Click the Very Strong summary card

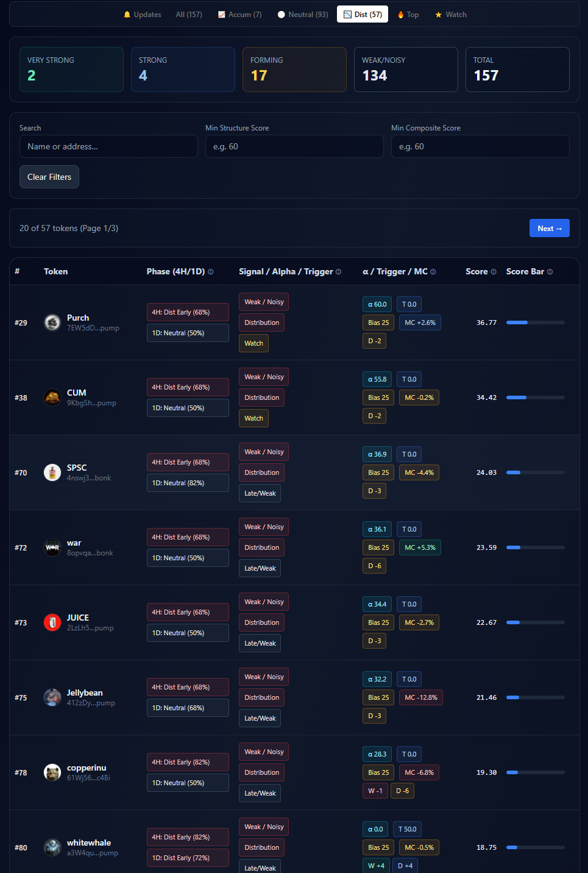click(71, 69)
